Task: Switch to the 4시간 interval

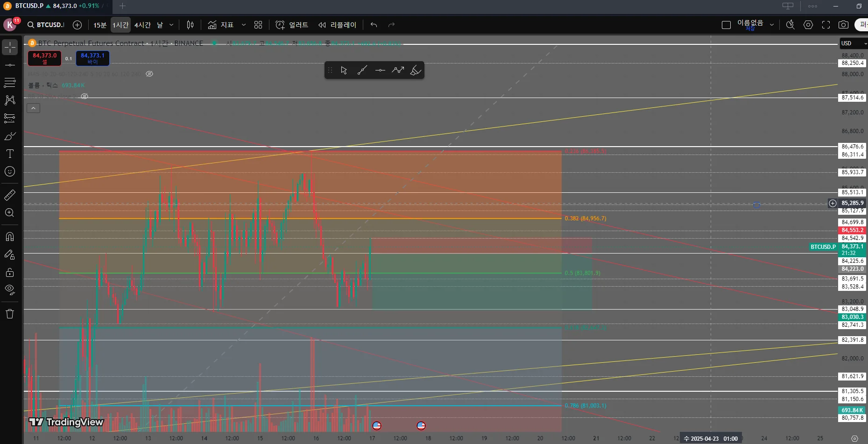Action: [x=142, y=25]
